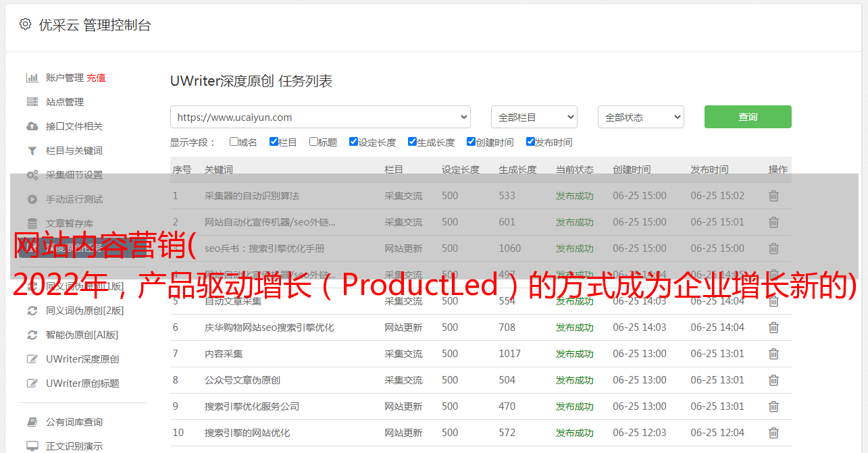Screen dimensions: 868x453
Task: Delete row 3 seo兵书 via trash icon
Action: click(x=773, y=248)
